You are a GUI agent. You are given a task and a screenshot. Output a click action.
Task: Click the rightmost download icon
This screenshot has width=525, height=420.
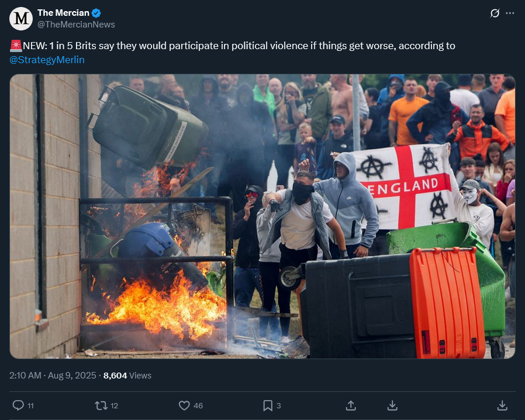(502, 405)
